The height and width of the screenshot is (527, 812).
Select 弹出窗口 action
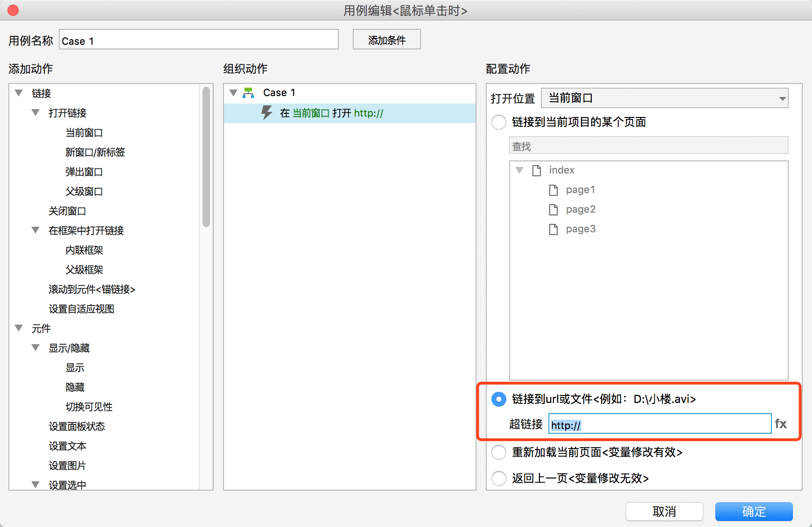click(x=84, y=172)
